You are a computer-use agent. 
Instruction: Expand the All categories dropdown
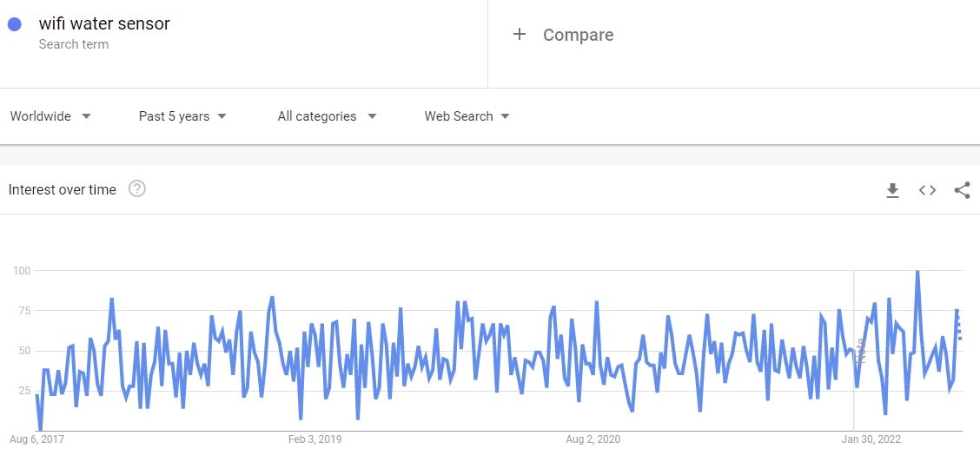pos(327,116)
